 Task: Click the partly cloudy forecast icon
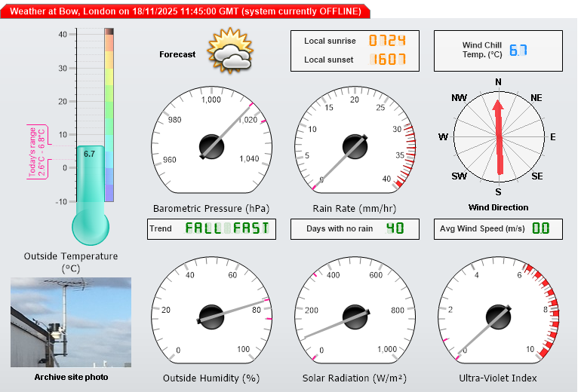pyautogui.click(x=229, y=51)
